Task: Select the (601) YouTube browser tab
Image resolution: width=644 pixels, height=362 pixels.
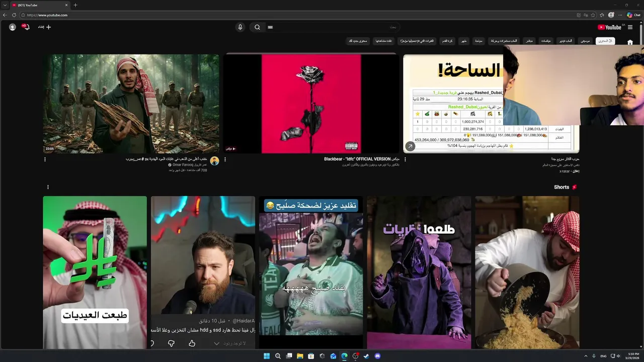Action: click(x=40, y=5)
